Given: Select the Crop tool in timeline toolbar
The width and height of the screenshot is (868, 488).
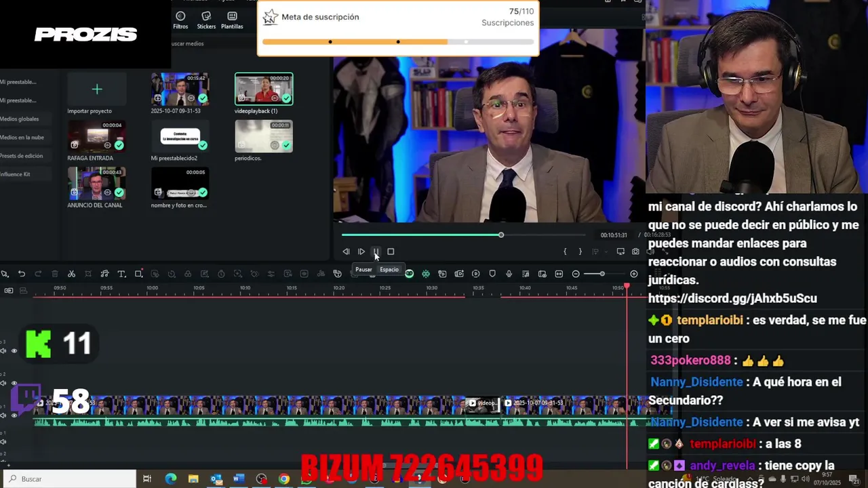Looking at the screenshot, I should pos(88,274).
